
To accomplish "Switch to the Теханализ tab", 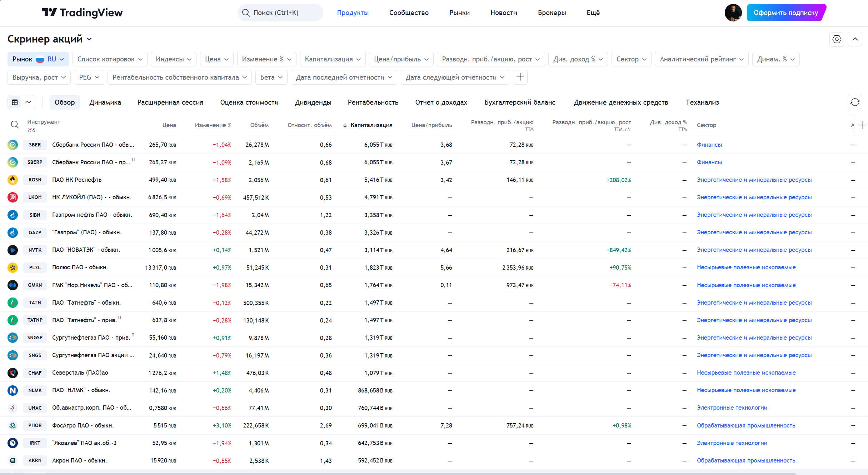I will pyautogui.click(x=702, y=102).
